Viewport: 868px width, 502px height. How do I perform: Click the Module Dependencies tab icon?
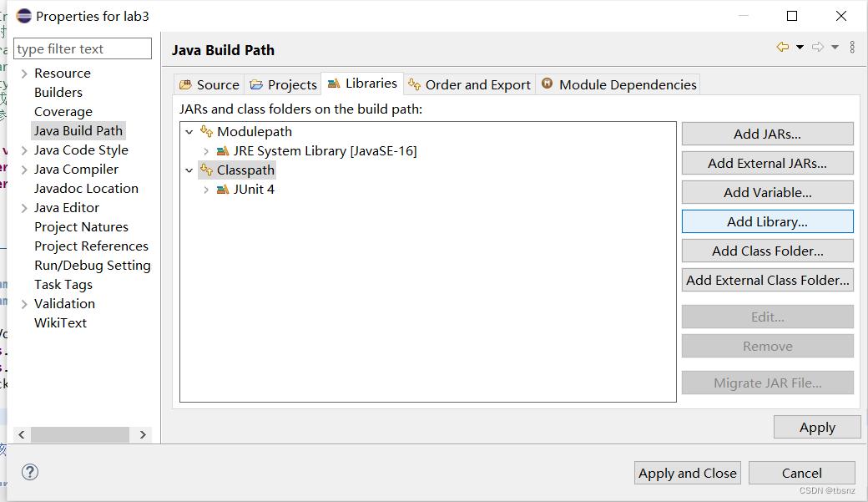(547, 84)
